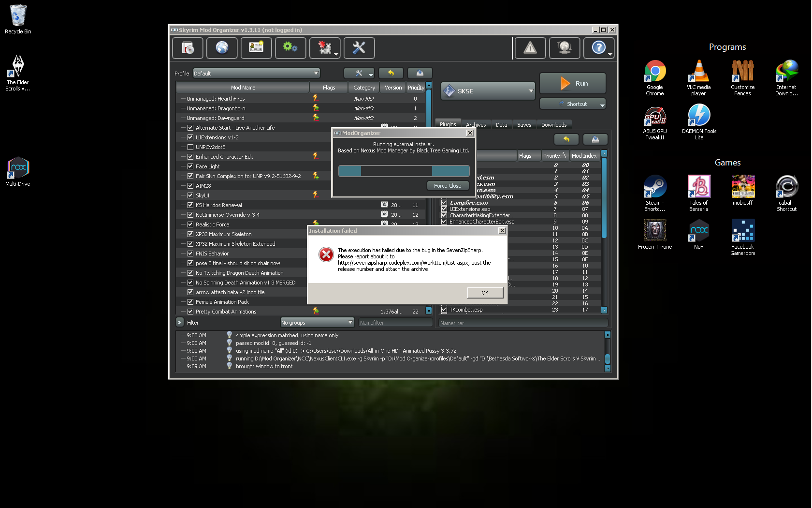The width and height of the screenshot is (812, 508).
Task: Open executables settings via gears icon
Action: click(290, 48)
